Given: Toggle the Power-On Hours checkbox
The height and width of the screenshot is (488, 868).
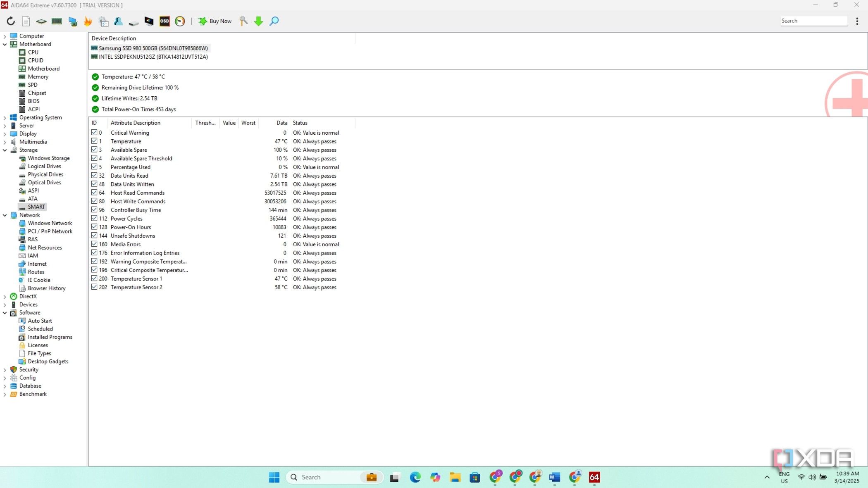Looking at the screenshot, I should click(94, 227).
